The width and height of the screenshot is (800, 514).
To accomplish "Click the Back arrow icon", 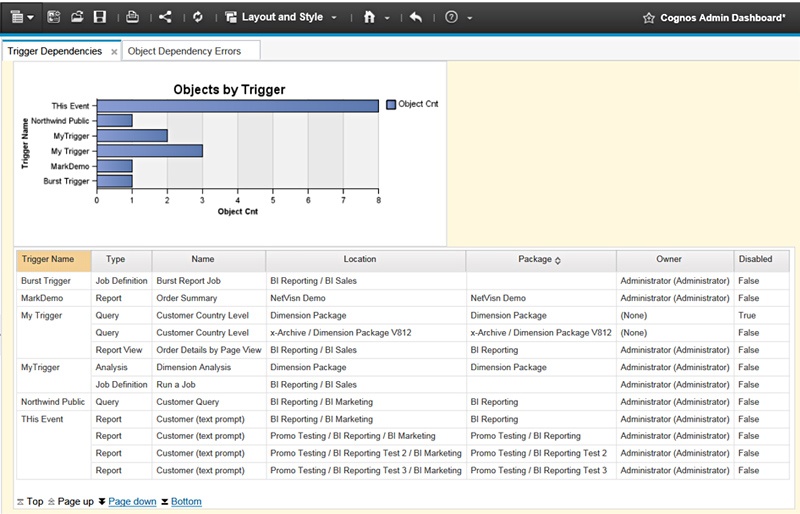I will (416, 17).
